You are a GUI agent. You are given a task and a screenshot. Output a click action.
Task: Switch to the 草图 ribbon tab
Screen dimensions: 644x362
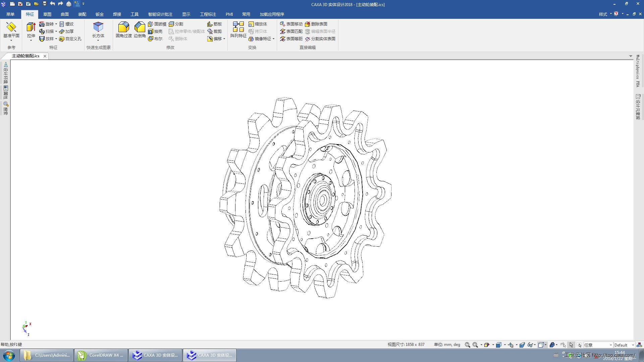47,14
